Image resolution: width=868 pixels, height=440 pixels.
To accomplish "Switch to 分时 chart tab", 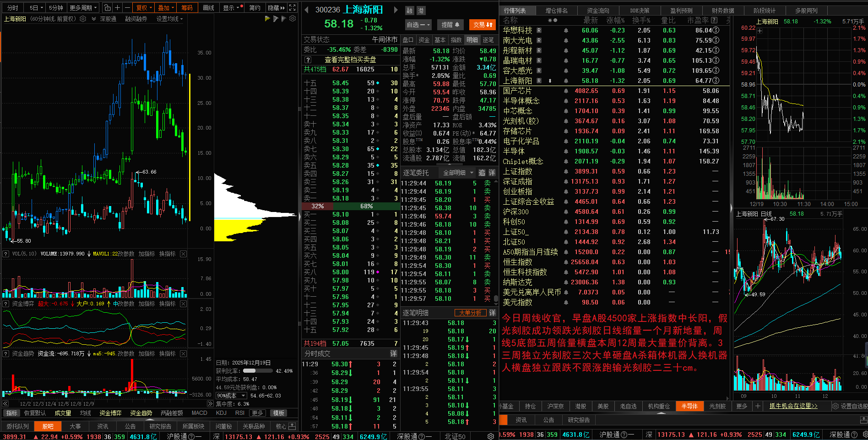I will 13,8.
